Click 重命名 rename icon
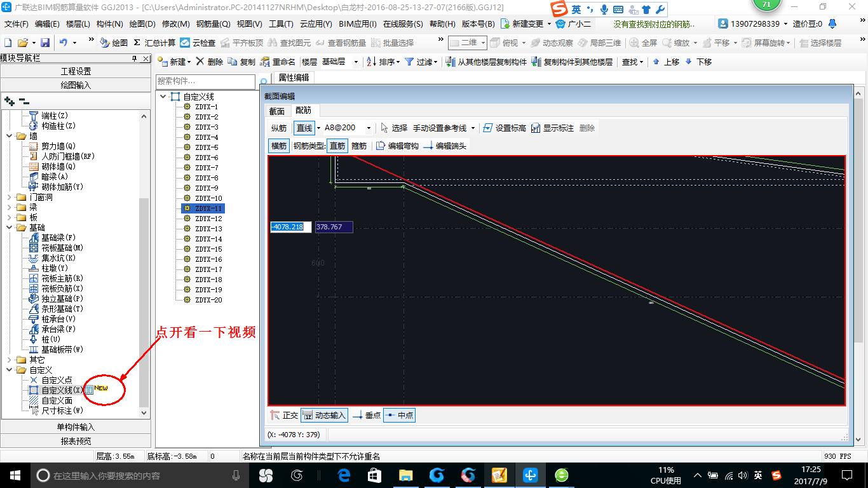Image resolution: width=868 pixels, height=488 pixels. tap(265, 62)
